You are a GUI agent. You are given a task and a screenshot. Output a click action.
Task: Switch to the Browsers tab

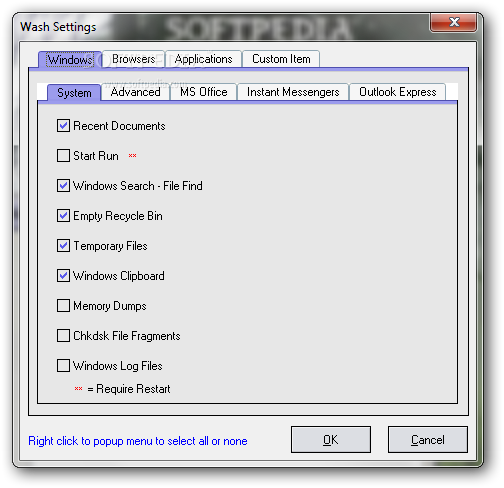[133, 59]
